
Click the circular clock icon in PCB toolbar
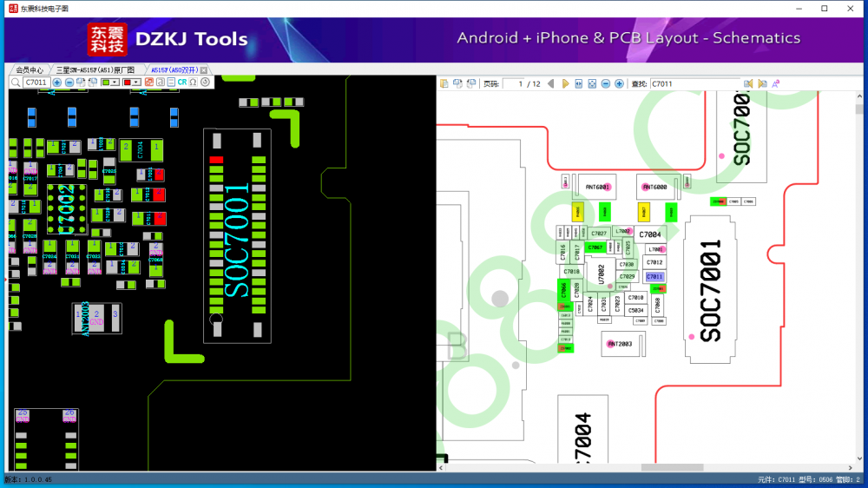click(206, 82)
